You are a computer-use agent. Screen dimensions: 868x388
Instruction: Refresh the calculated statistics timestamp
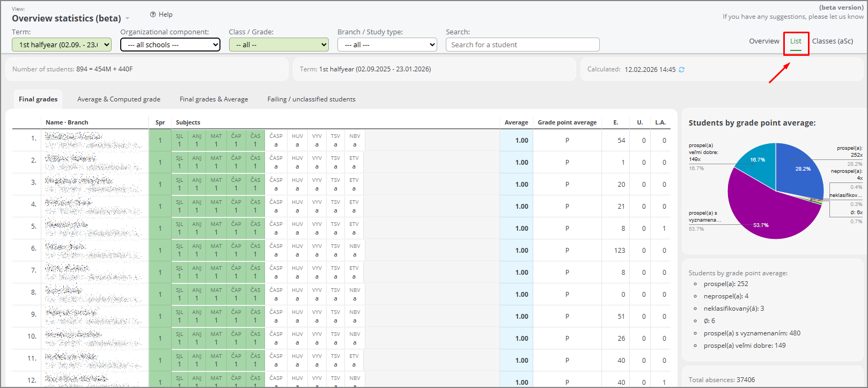682,70
